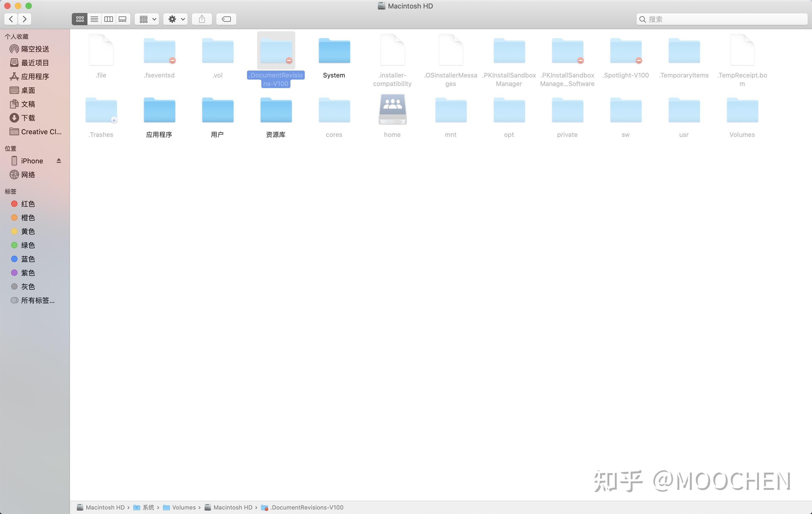The image size is (812, 514).
Task: Select the blue (蓝色) tag
Action: click(x=28, y=259)
